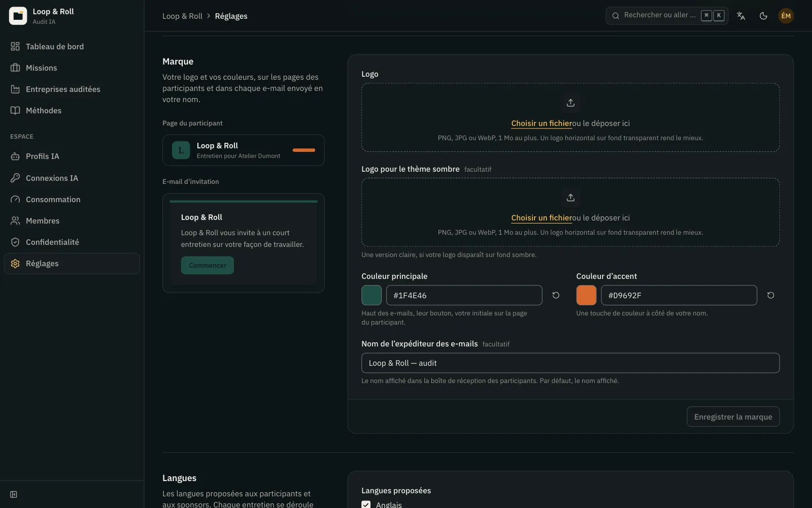Open the accent color orange swatch
Image resolution: width=812 pixels, height=508 pixels.
click(586, 295)
